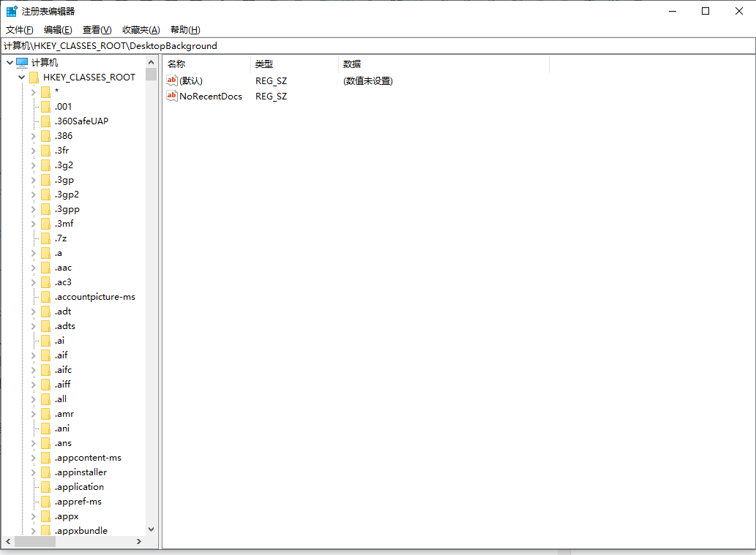Click the ab icon next to NoRecentDocs
The image size is (756, 555).
tap(171, 96)
